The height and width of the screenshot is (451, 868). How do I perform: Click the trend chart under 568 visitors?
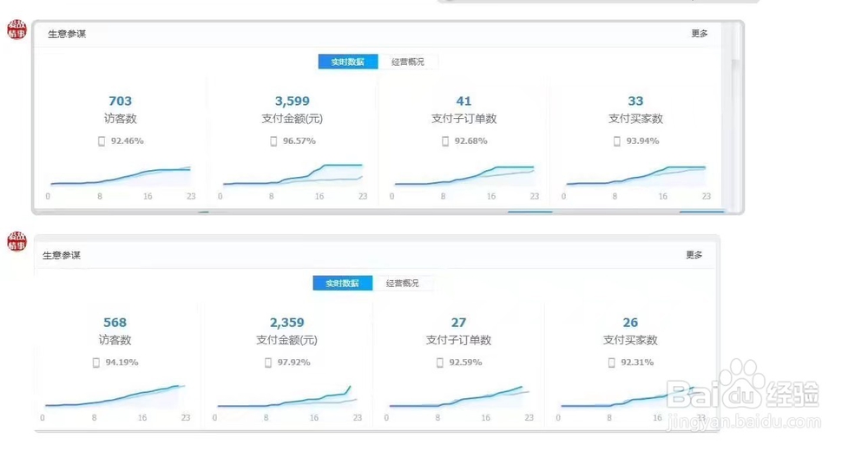click(x=115, y=396)
